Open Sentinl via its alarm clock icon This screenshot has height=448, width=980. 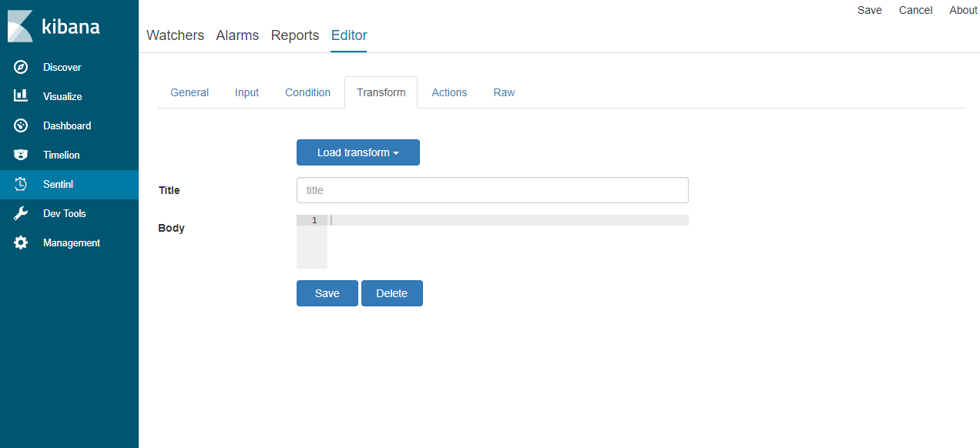pos(21,184)
